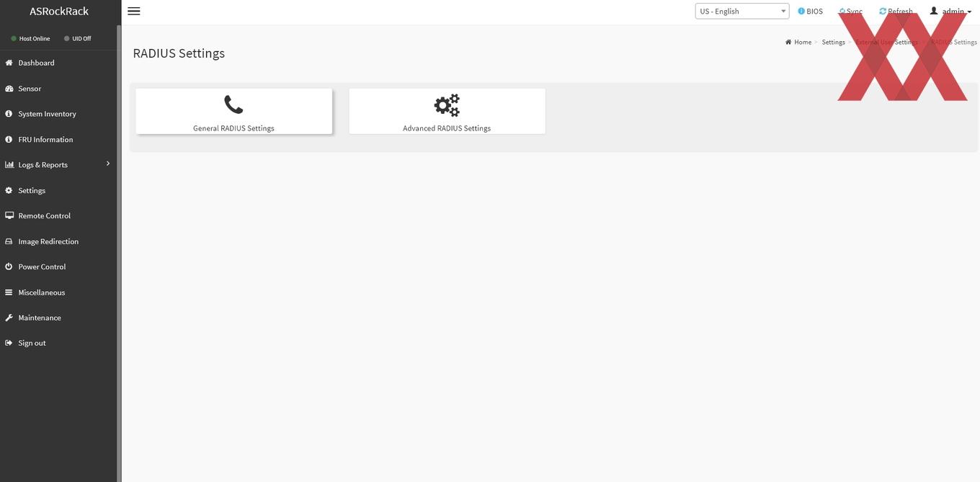This screenshot has height=482, width=980.
Task: Toggle the hamburger sidebar menu icon
Action: point(133,11)
